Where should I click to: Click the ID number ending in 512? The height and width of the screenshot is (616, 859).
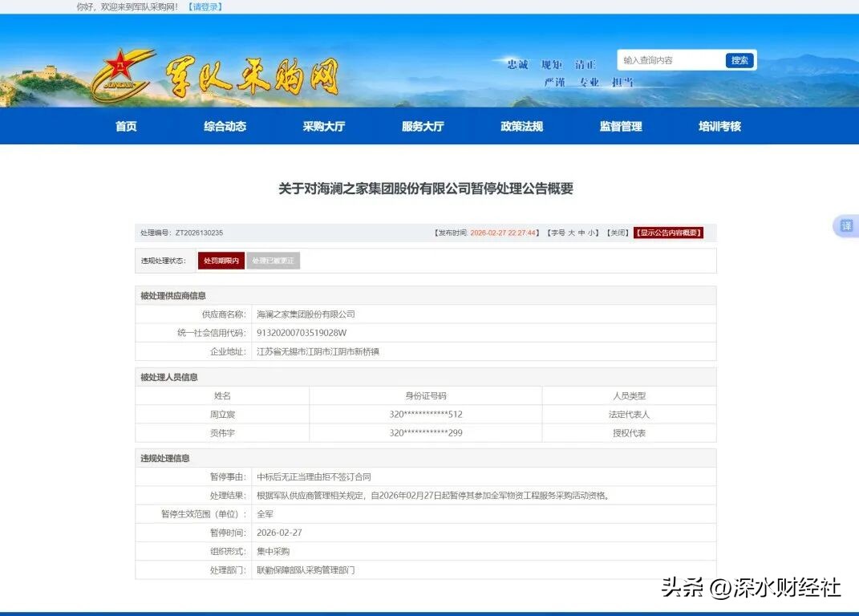tap(426, 415)
